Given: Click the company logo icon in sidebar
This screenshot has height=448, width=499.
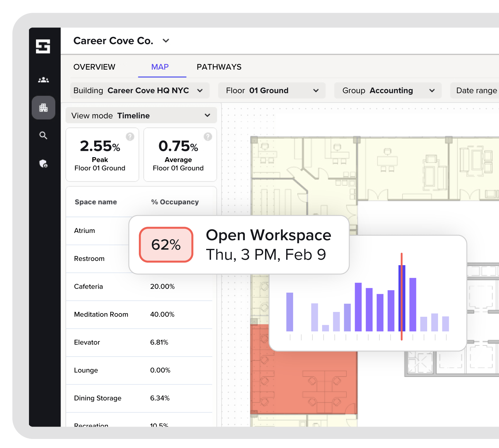Looking at the screenshot, I should coord(43,46).
